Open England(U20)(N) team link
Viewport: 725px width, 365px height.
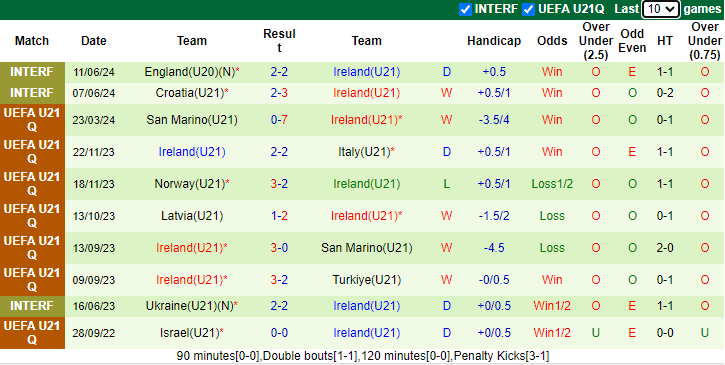click(x=192, y=72)
